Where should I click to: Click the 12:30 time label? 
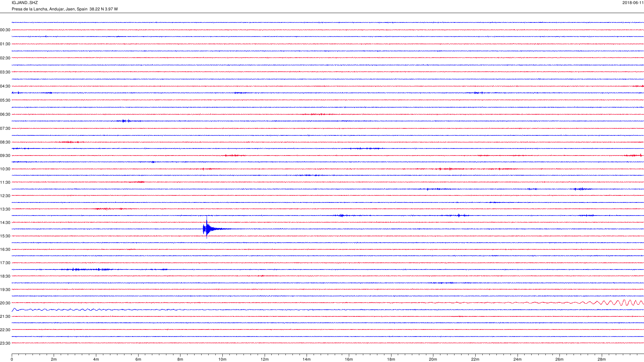pos(5,196)
